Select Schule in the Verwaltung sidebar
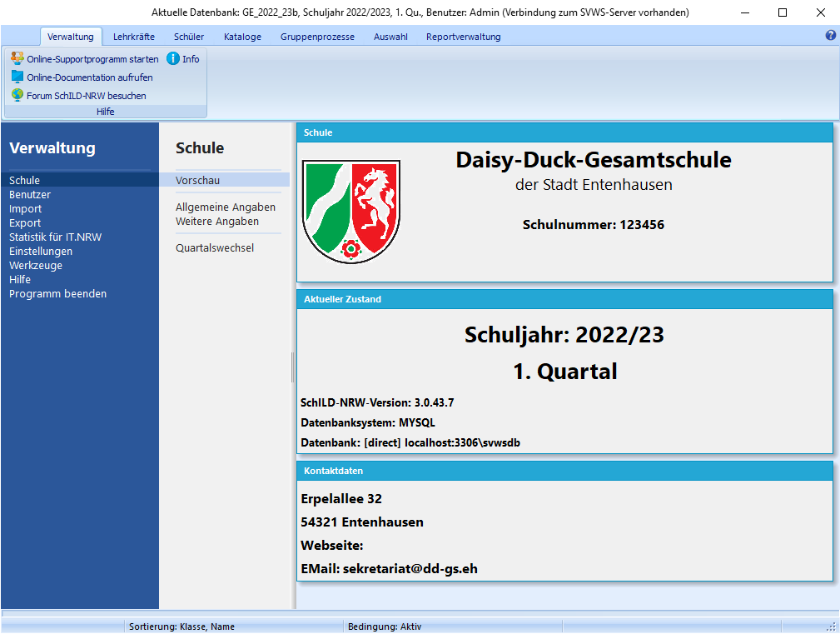The width and height of the screenshot is (840, 634). coord(80,180)
